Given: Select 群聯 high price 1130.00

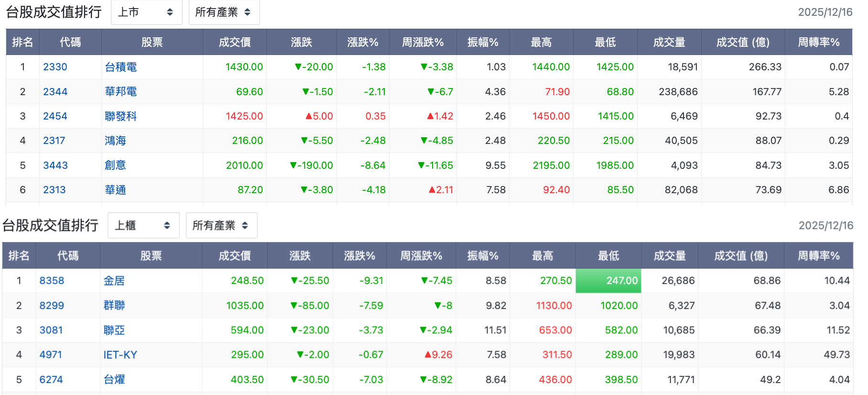Looking at the screenshot, I should (554, 306).
